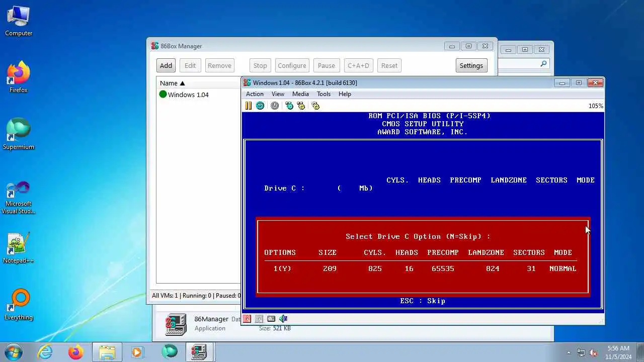Click the taskbar clock showing 5:56 AM
Image resolution: width=644 pixels, height=362 pixels.
(618, 352)
